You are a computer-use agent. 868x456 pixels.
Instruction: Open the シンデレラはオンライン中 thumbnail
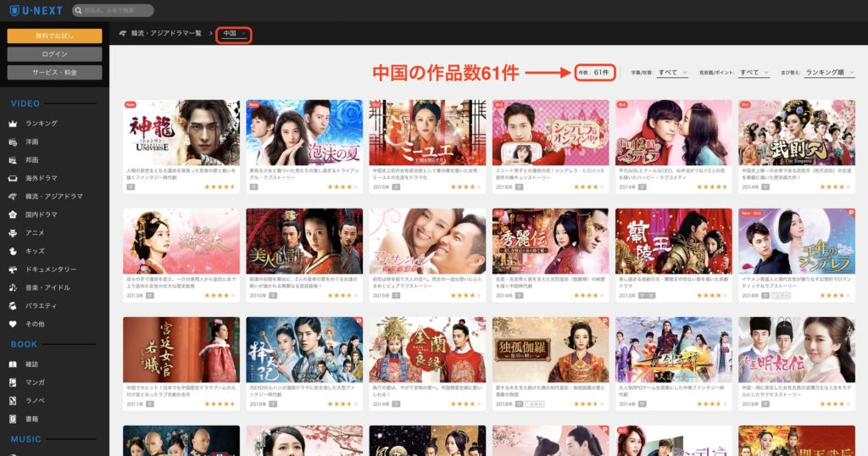(551, 133)
